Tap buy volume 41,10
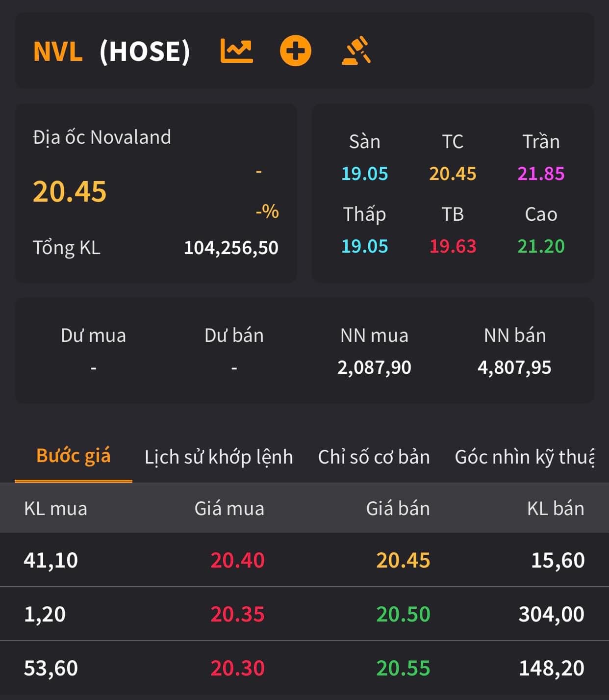The image size is (609, 700). 51,560
